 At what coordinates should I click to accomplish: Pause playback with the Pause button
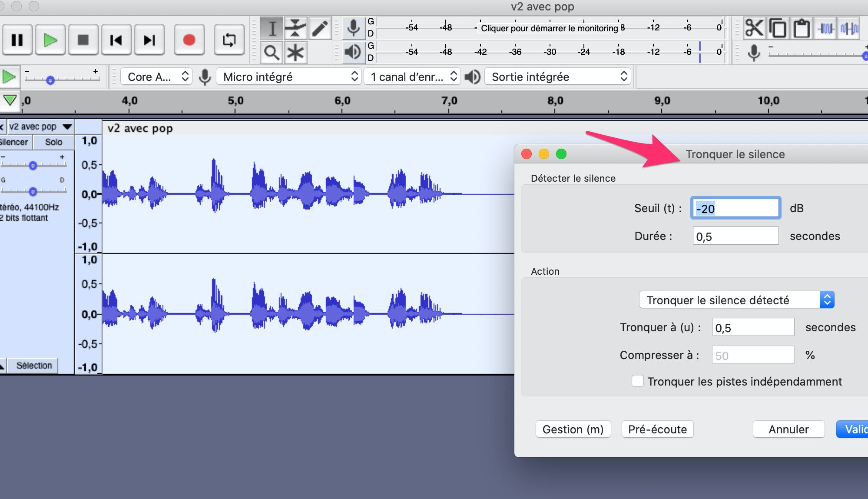[x=17, y=40]
